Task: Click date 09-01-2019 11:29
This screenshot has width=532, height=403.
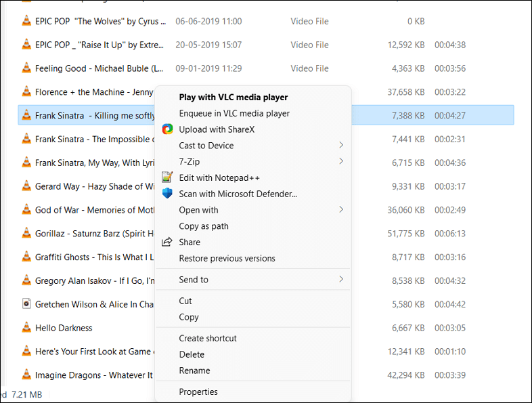Action: [x=208, y=68]
